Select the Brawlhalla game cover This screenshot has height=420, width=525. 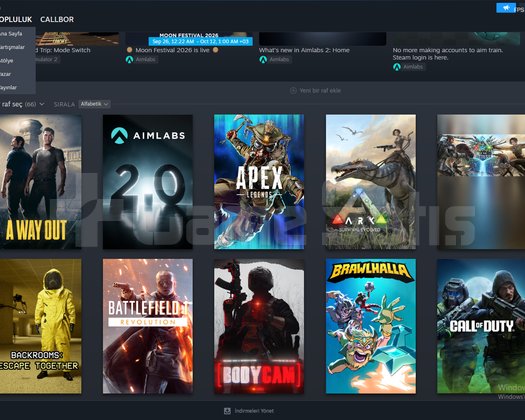pyautogui.click(x=371, y=326)
